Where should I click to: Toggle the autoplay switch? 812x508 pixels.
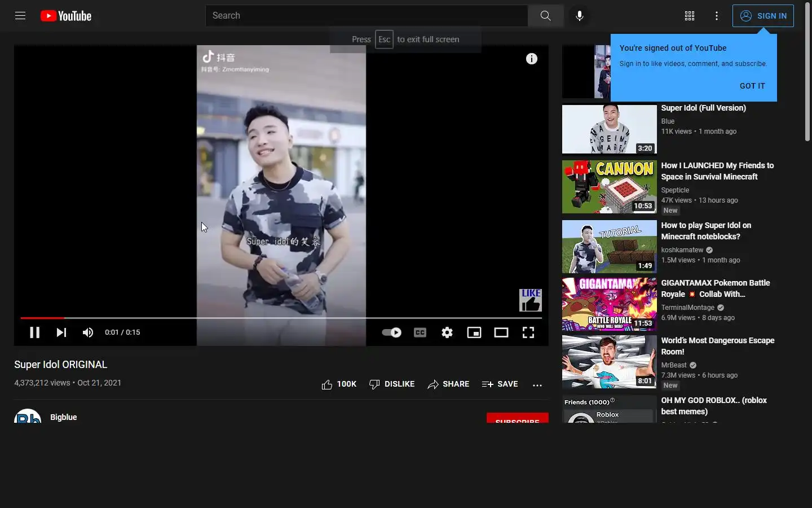click(391, 332)
